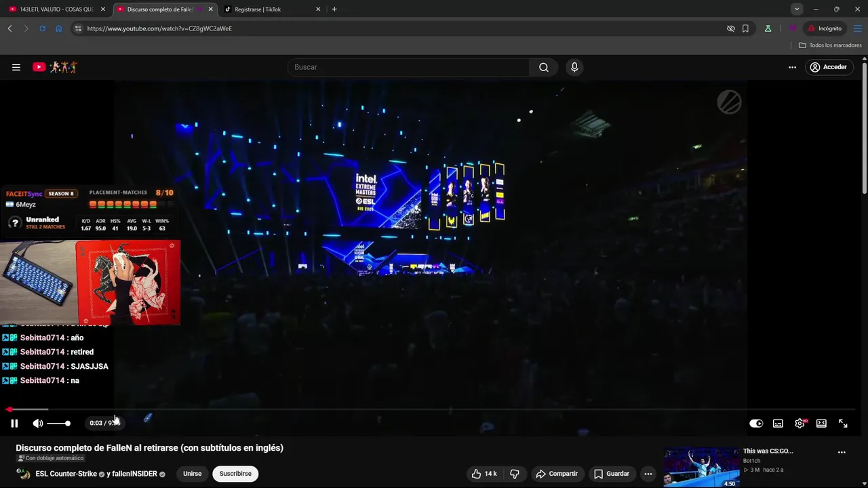The height and width of the screenshot is (488, 868).
Task: Click the ESL watermark logo on video
Action: 729,102
